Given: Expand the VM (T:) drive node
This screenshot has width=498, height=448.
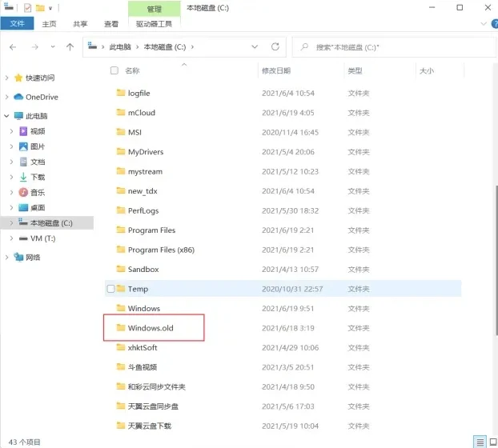Looking at the screenshot, I should pos(11,238).
